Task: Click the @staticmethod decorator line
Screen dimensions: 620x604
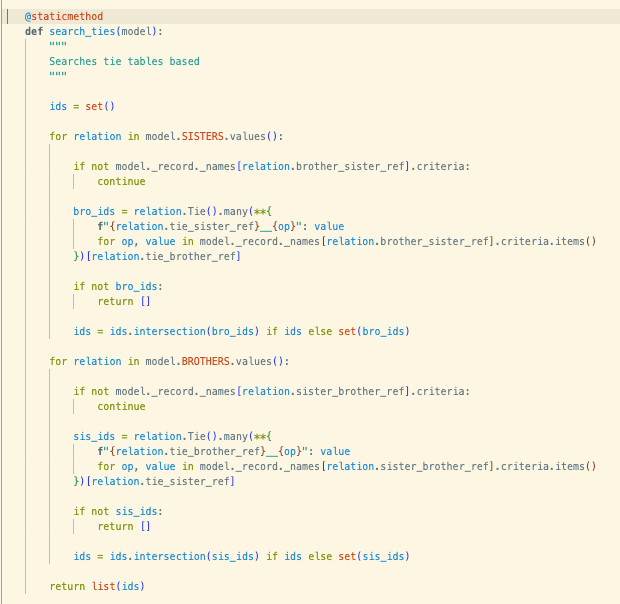Action: tap(64, 16)
